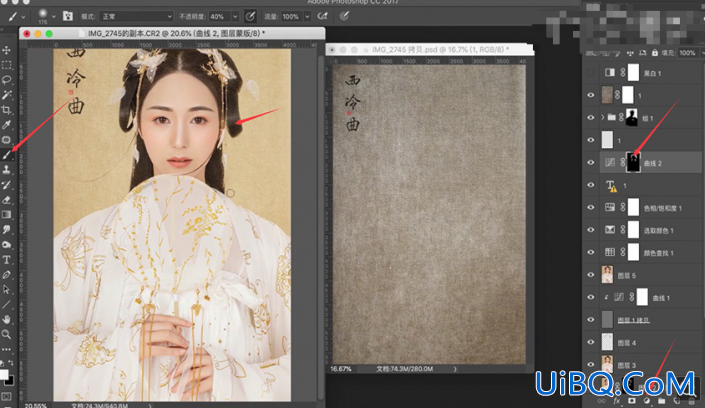705x408 pixels.
Task: Select the Crop tool
Action: click(6, 110)
